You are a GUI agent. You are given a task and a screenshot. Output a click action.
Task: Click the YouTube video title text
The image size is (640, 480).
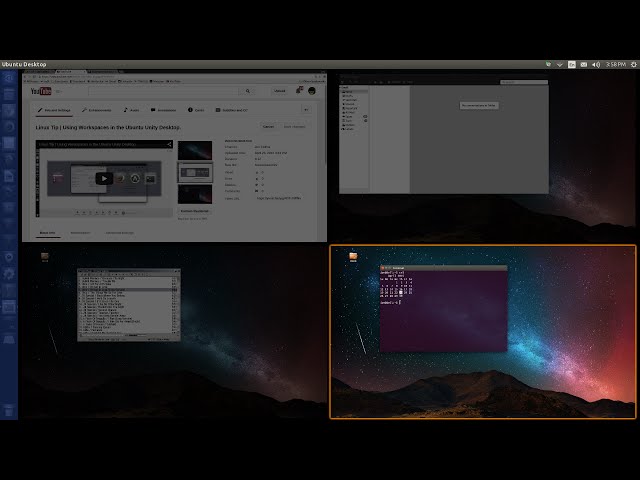[x=108, y=127]
